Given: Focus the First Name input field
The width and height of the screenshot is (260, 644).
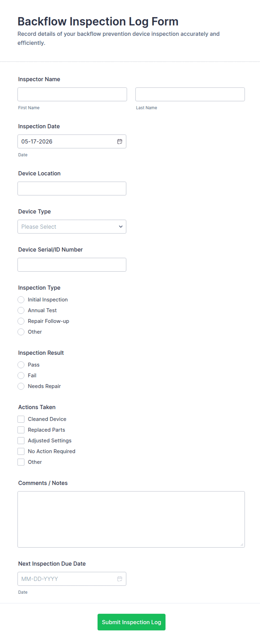Looking at the screenshot, I should (x=72, y=94).
